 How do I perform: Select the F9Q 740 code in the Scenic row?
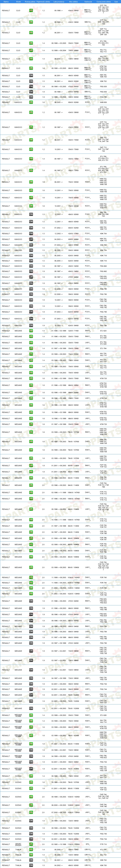[x=104, y=834]
